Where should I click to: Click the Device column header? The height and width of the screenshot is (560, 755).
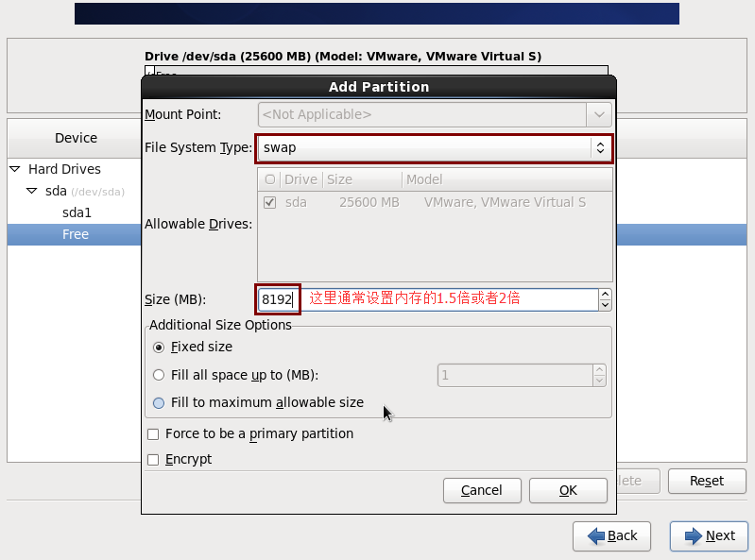click(76, 138)
